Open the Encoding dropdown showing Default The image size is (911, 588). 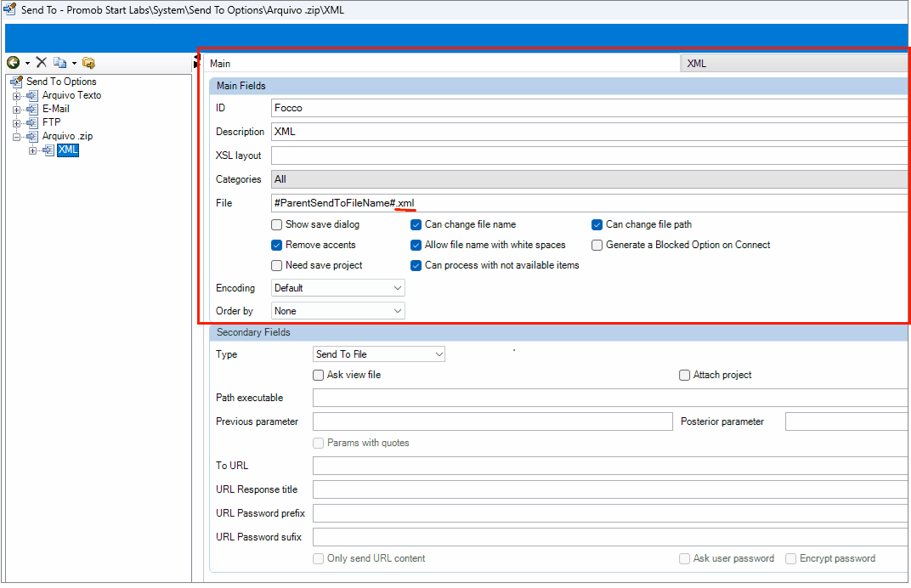(x=338, y=288)
